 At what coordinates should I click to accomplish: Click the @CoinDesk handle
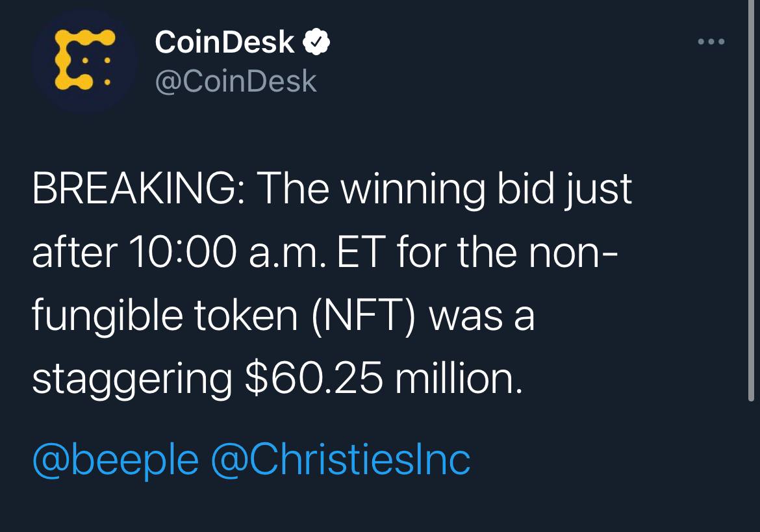point(235,81)
